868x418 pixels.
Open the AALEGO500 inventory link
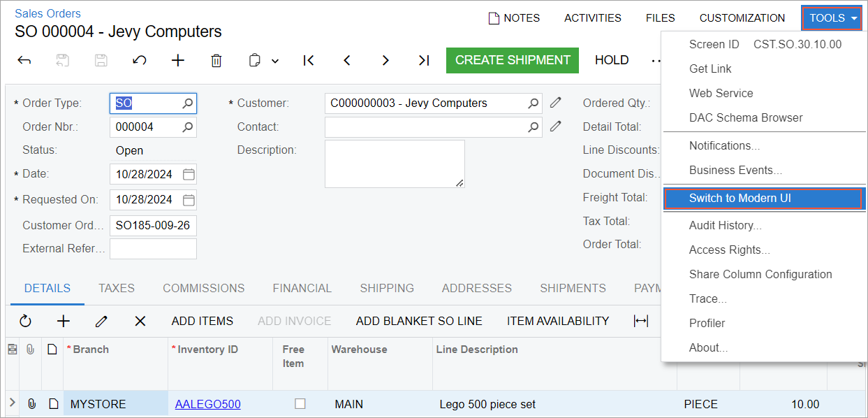(207, 404)
